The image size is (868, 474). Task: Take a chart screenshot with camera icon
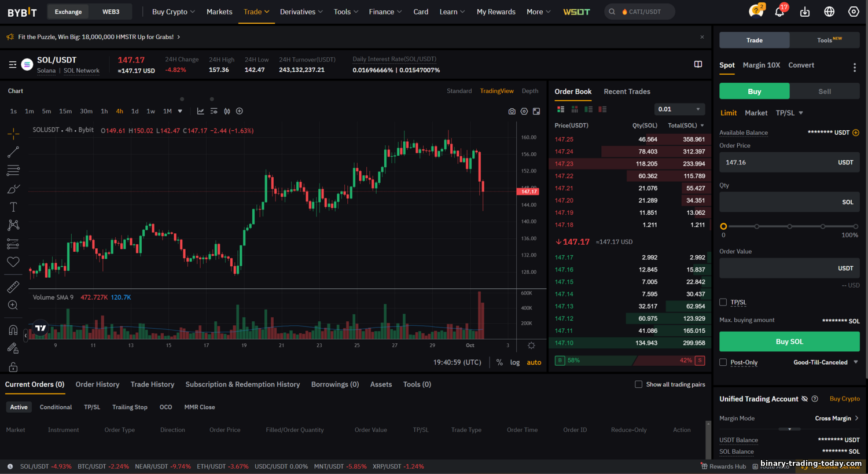click(x=512, y=111)
